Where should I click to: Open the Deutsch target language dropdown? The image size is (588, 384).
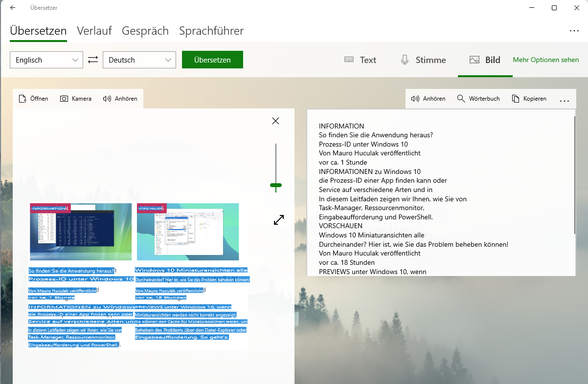[139, 60]
